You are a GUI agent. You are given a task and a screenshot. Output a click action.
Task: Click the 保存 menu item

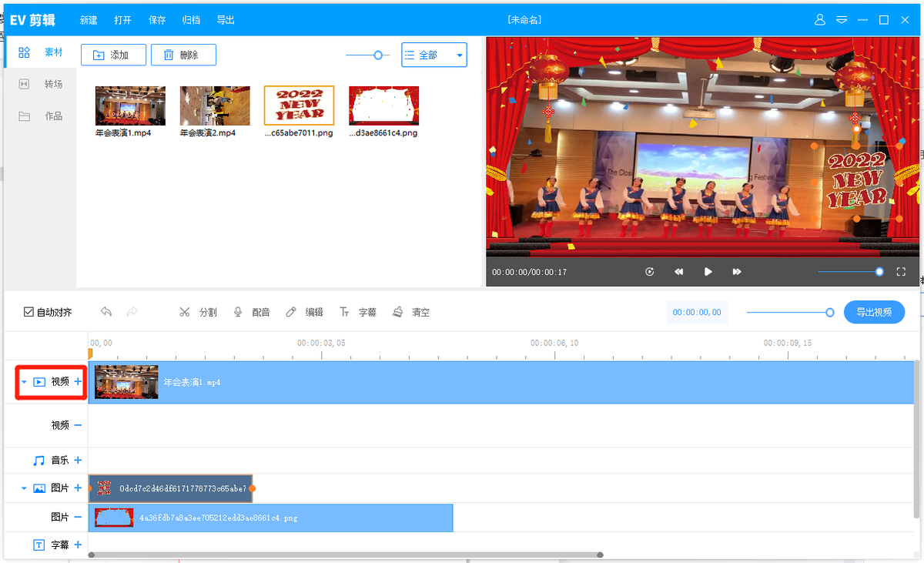click(156, 20)
